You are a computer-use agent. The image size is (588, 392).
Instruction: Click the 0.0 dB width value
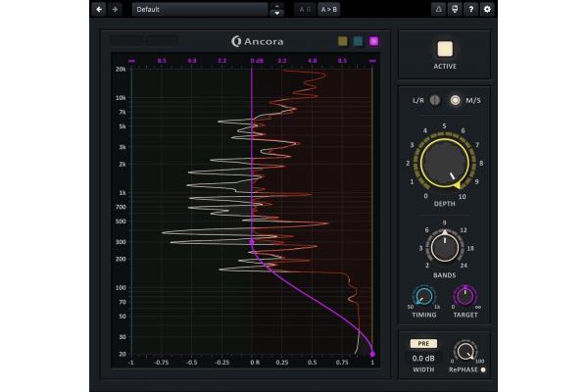click(x=423, y=359)
